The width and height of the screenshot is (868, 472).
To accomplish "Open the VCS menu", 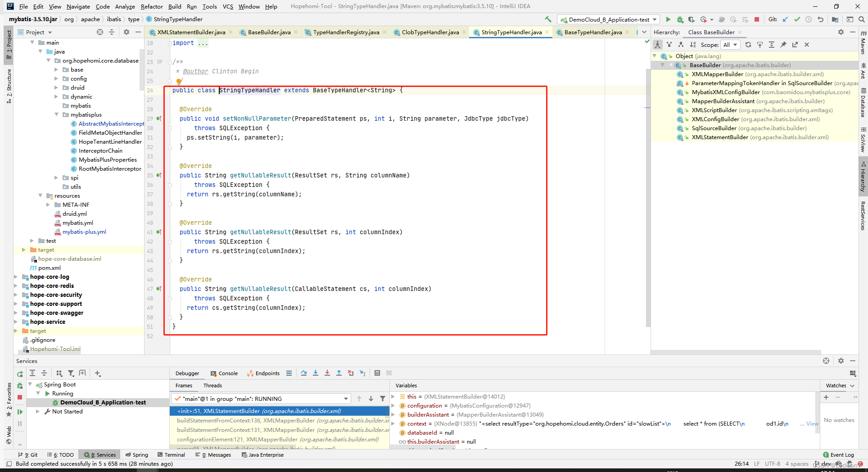I will pos(228,6).
